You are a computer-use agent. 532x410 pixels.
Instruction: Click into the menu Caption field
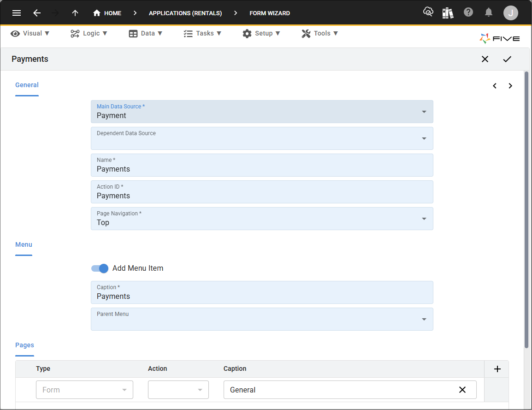coord(262,292)
